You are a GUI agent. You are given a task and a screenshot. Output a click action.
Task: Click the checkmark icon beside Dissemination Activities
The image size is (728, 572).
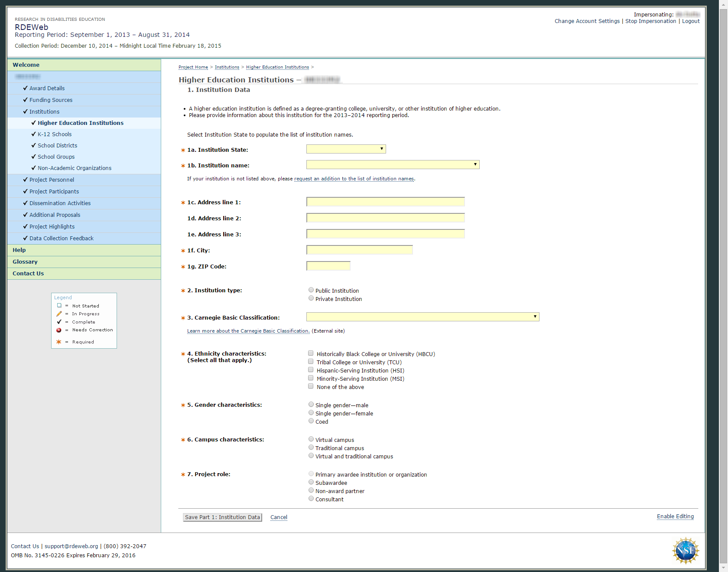[25, 203]
